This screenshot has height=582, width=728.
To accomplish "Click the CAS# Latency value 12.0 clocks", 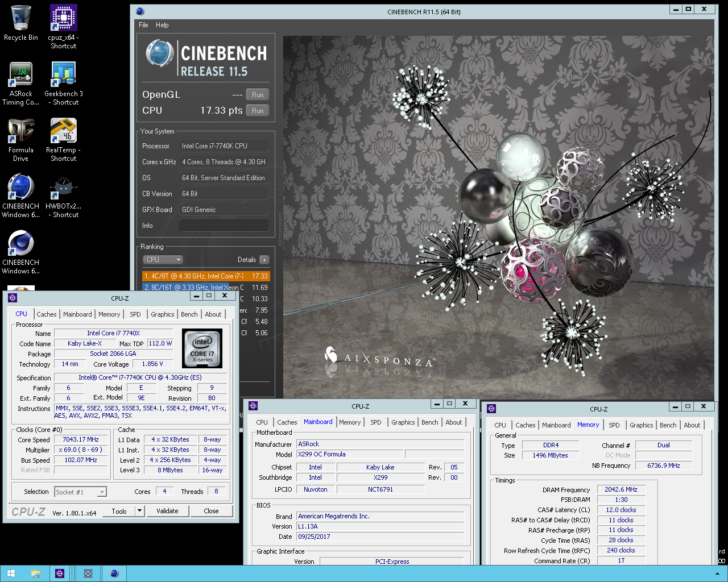I will (x=621, y=510).
